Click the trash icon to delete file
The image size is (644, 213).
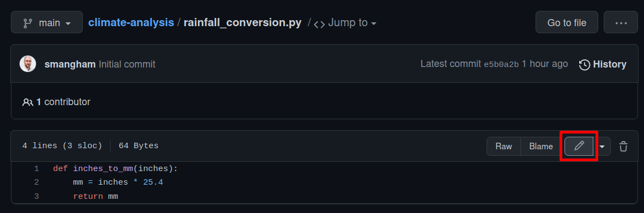click(x=623, y=146)
